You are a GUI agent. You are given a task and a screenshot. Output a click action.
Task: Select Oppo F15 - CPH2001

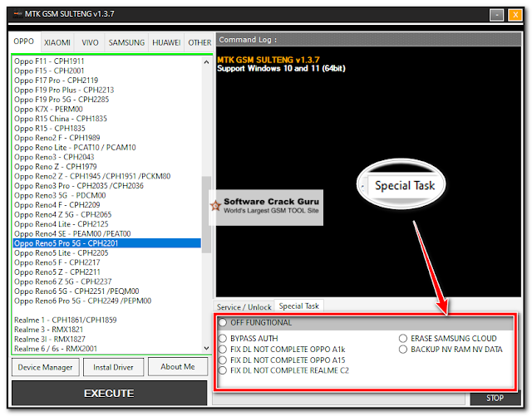pyautogui.click(x=107, y=71)
